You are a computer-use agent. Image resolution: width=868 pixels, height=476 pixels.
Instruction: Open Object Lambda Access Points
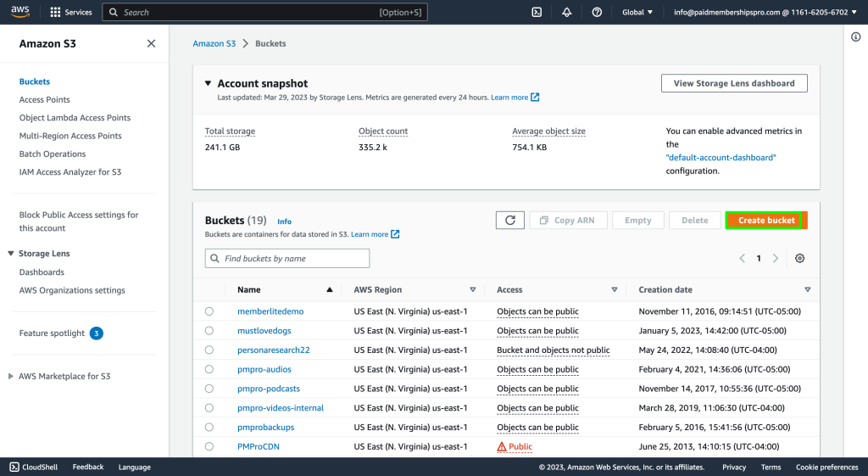(x=75, y=117)
